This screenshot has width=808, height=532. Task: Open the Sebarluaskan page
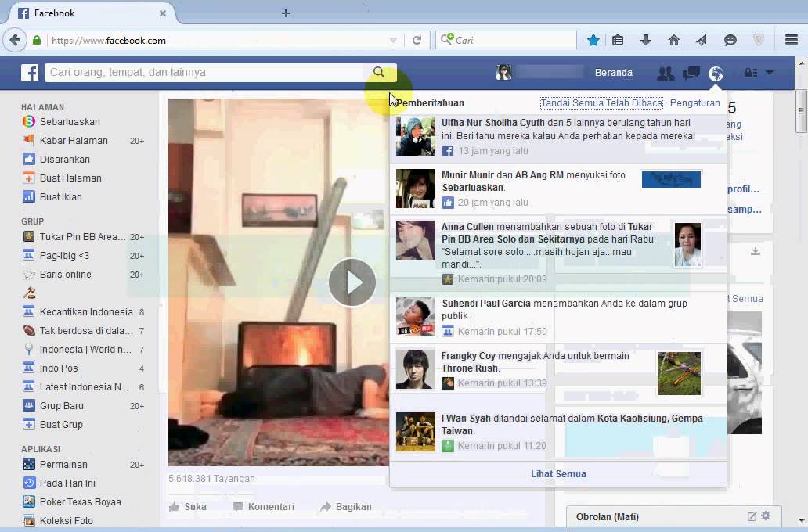tap(70, 122)
